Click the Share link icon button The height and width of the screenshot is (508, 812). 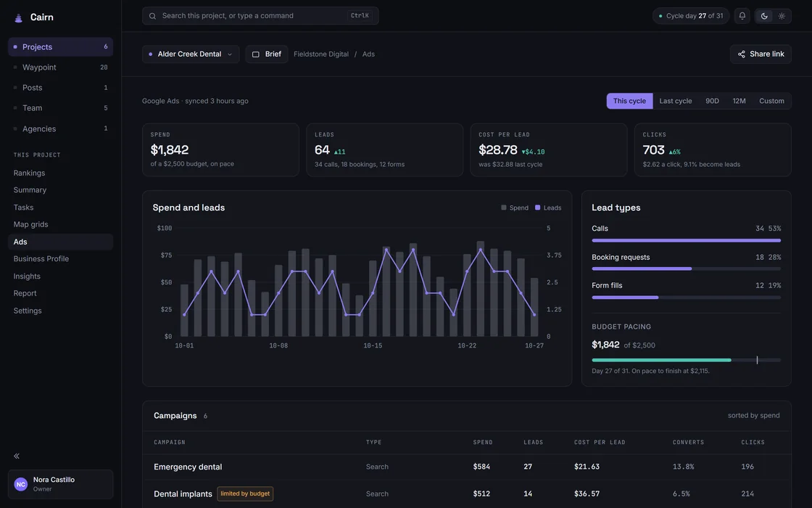pos(761,54)
